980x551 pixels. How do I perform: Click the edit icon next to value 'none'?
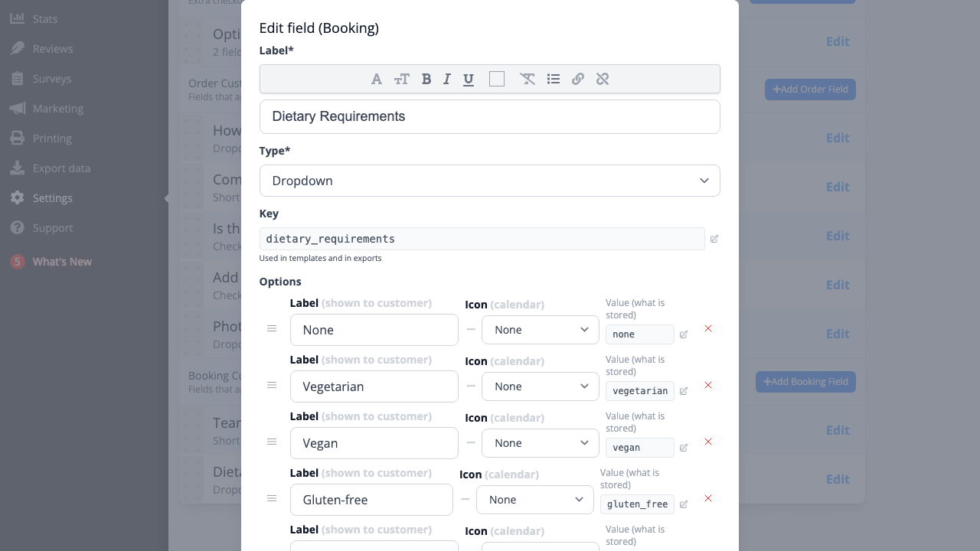684,334
